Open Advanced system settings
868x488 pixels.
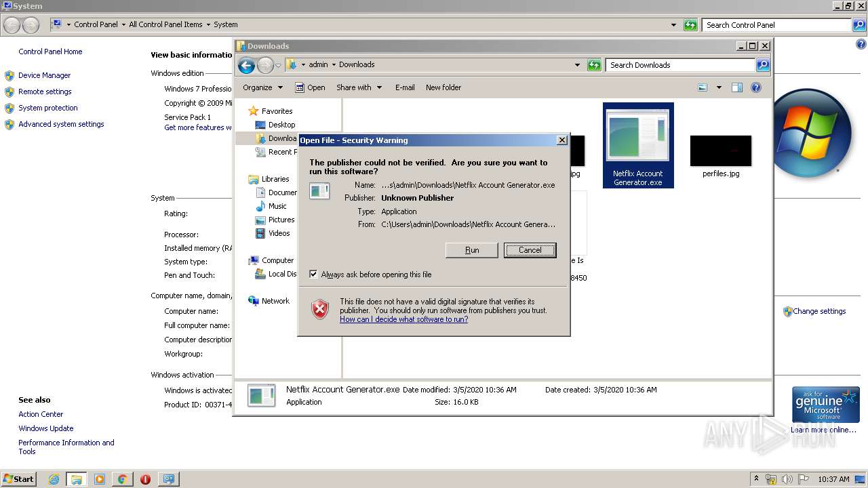click(x=61, y=124)
